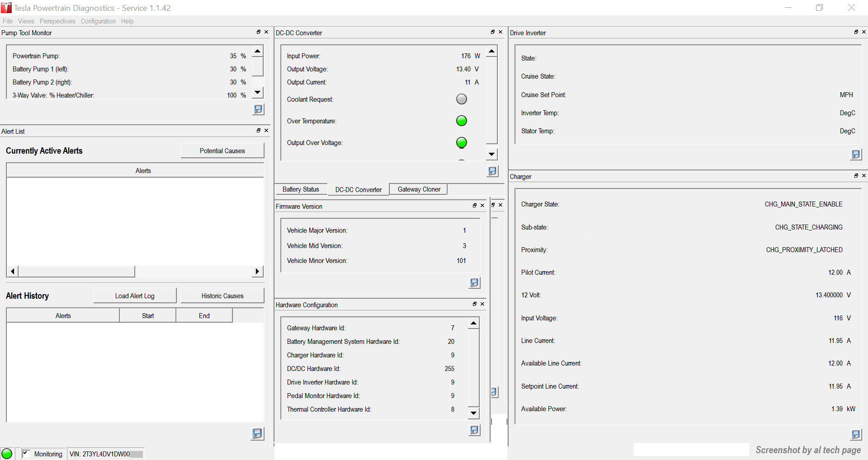Click save icon in Charger panel

point(855,435)
